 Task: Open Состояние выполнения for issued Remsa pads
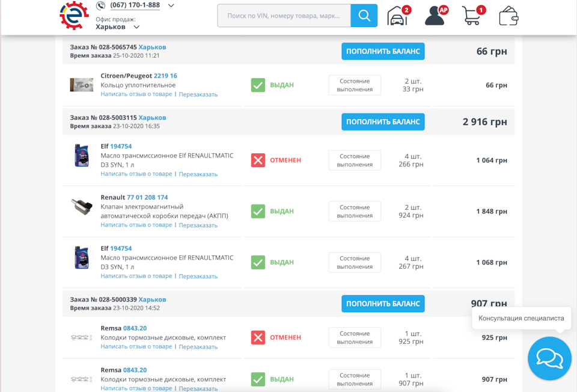(x=355, y=379)
